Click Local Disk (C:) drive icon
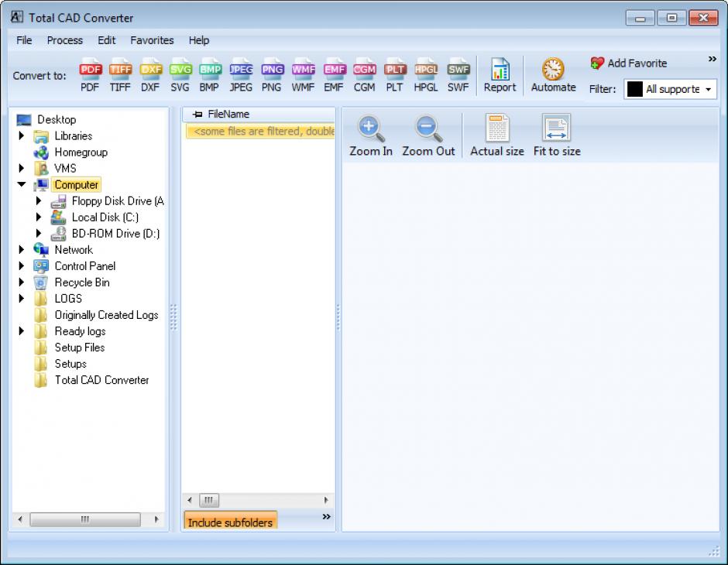 (58, 217)
